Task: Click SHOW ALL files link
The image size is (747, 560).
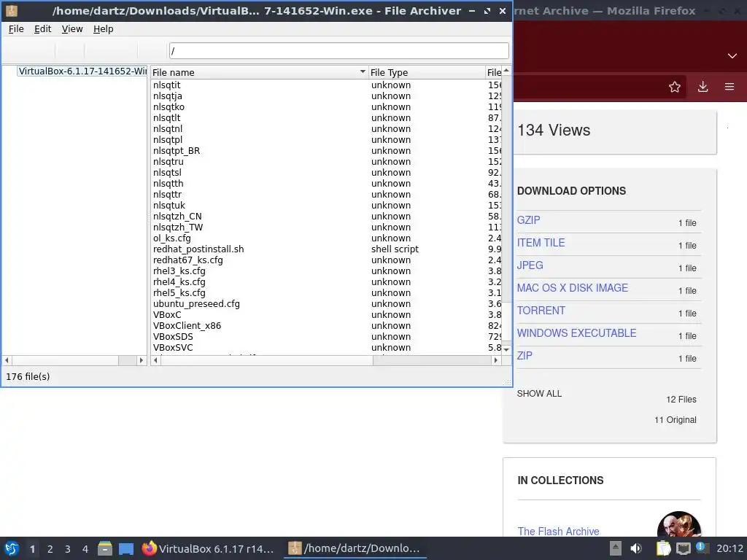Action: 539,394
